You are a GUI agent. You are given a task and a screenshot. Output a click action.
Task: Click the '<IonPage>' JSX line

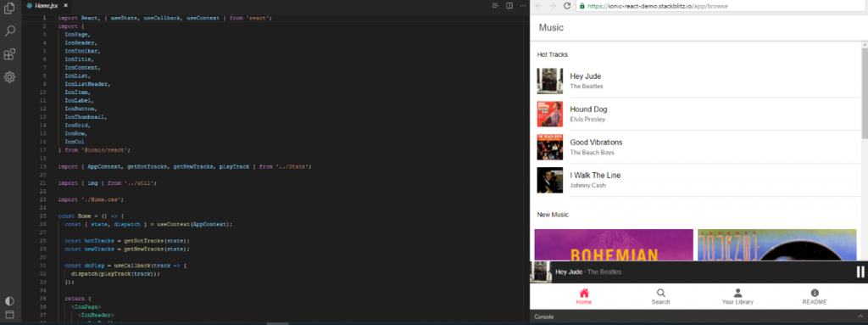(x=86, y=306)
